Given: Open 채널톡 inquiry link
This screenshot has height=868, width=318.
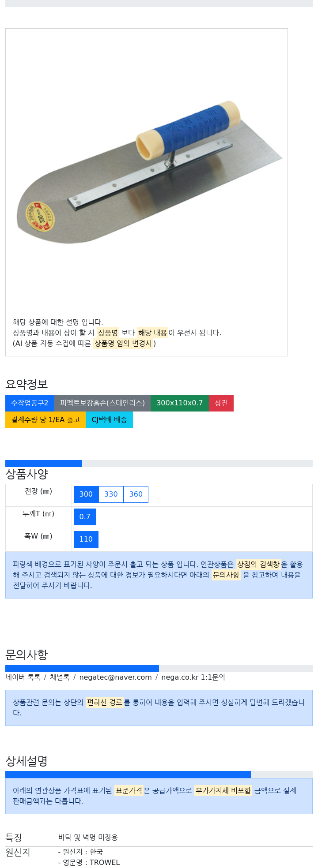Looking at the screenshot, I should point(60,677).
